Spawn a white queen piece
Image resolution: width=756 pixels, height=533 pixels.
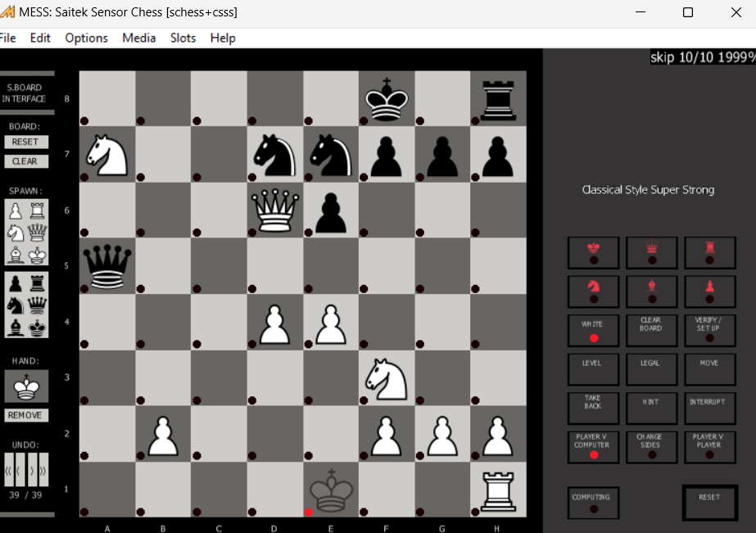click(x=37, y=233)
